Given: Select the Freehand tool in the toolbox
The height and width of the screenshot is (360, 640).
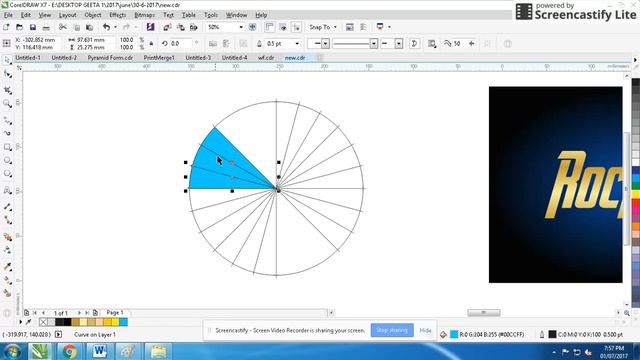Looking at the screenshot, I should 7,120.
